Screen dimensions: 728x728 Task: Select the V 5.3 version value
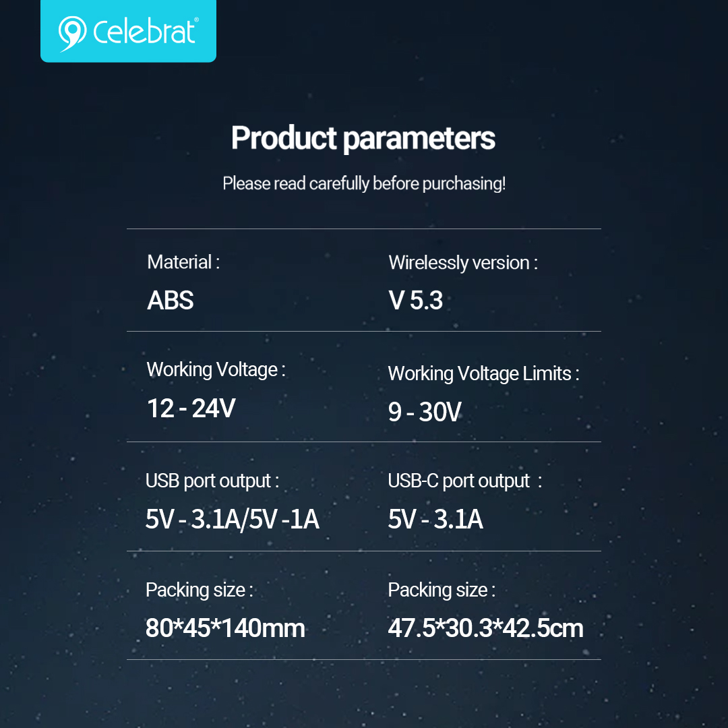tap(415, 300)
